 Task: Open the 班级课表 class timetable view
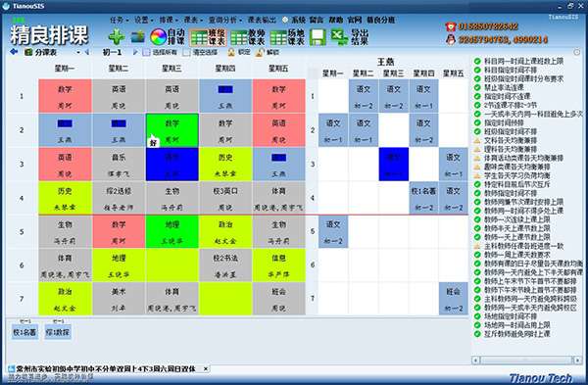pyautogui.click(x=208, y=37)
